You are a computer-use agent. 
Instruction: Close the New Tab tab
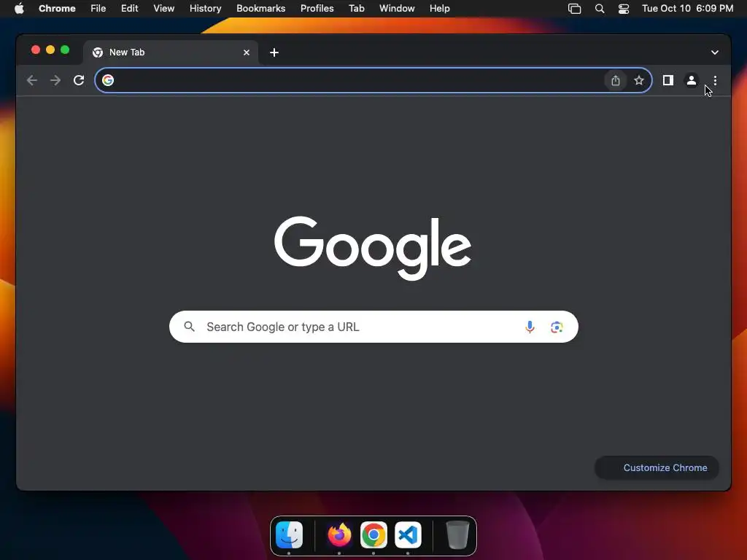pos(247,52)
